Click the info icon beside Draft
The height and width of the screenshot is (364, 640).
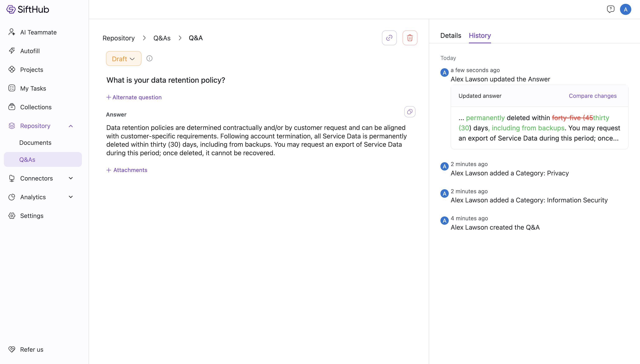pos(149,58)
